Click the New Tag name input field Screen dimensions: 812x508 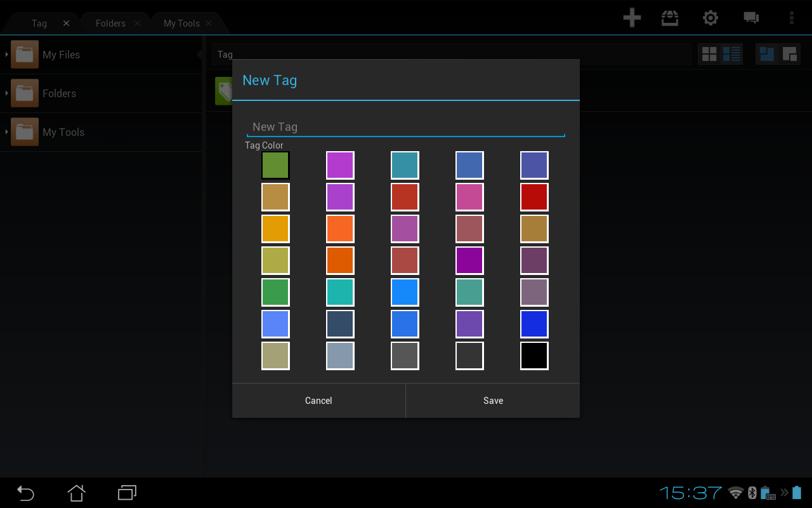tap(406, 126)
